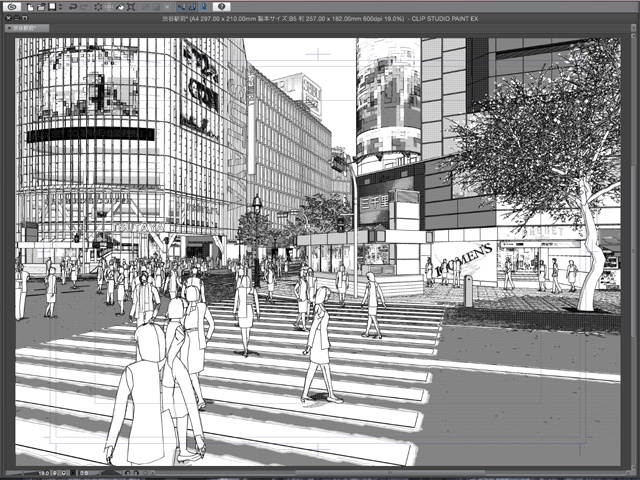Click the Scale/Rotate transform icon

(x=131, y=7)
